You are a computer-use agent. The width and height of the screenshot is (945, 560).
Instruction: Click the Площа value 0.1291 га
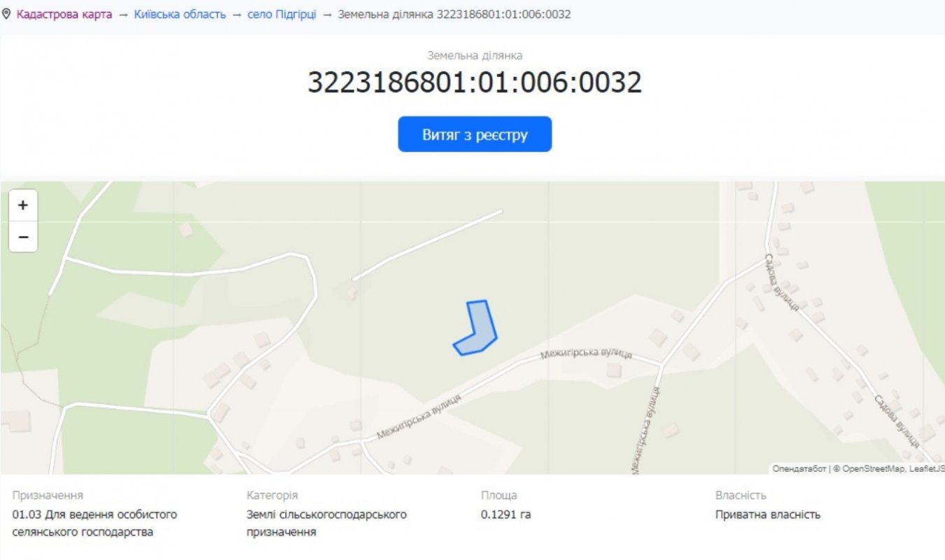pyautogui.click(x=505, y=514)
